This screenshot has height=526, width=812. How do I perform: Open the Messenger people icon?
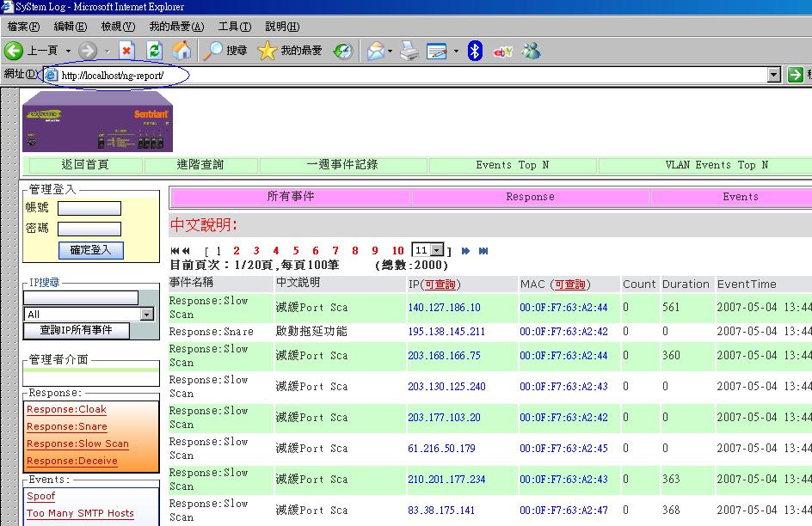click(532, 51)
